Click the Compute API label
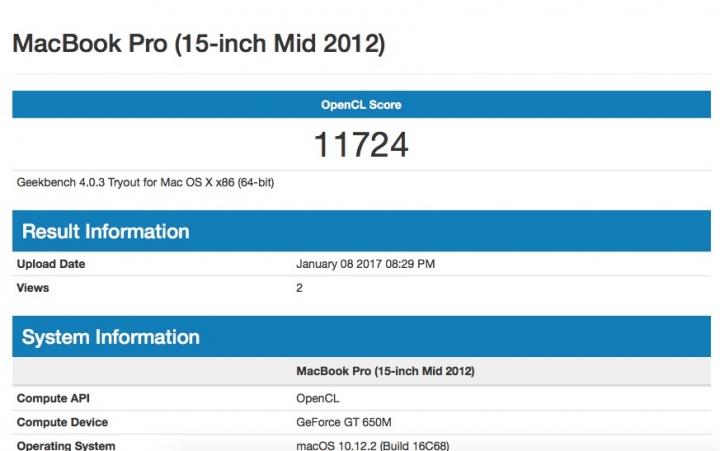 pos(53,398)
